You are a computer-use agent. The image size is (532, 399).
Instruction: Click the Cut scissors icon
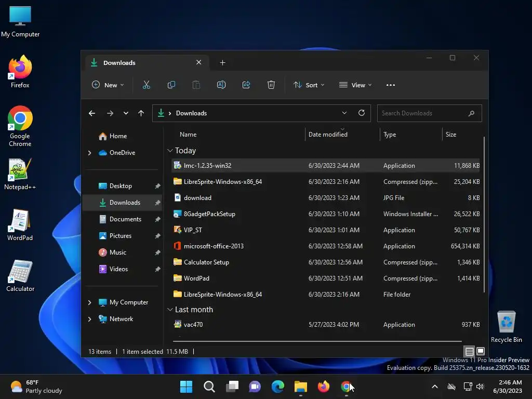pyautogui.click(x=146, y=85)
